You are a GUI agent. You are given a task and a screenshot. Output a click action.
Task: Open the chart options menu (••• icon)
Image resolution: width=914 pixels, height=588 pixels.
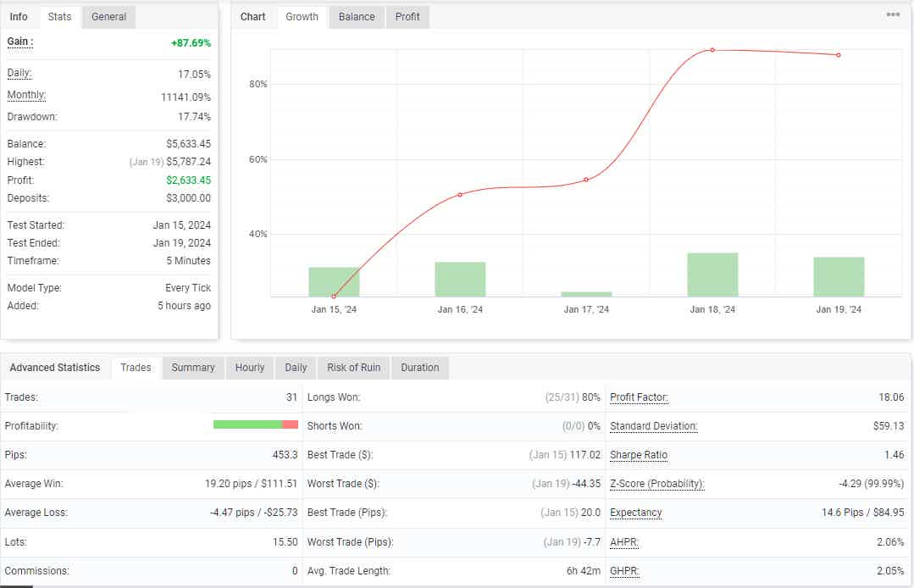(x=895, y=14)
